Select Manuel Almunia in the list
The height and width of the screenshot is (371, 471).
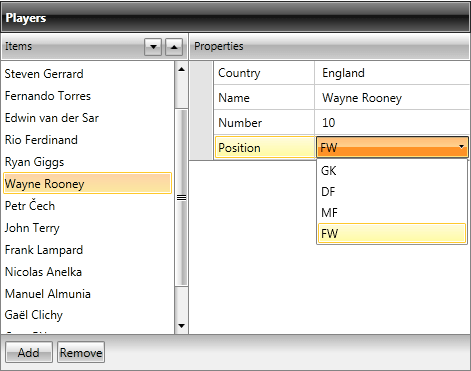coord(87,294)
